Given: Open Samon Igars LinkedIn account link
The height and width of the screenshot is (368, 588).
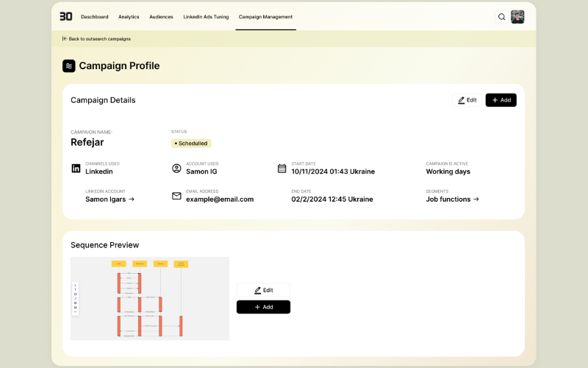Looking at the screenshot, I should pos(110,199).
